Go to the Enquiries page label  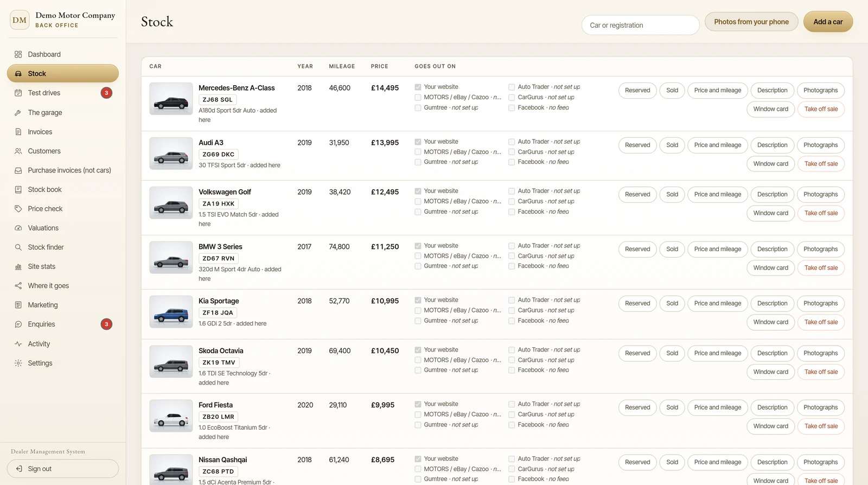(41, 324)
